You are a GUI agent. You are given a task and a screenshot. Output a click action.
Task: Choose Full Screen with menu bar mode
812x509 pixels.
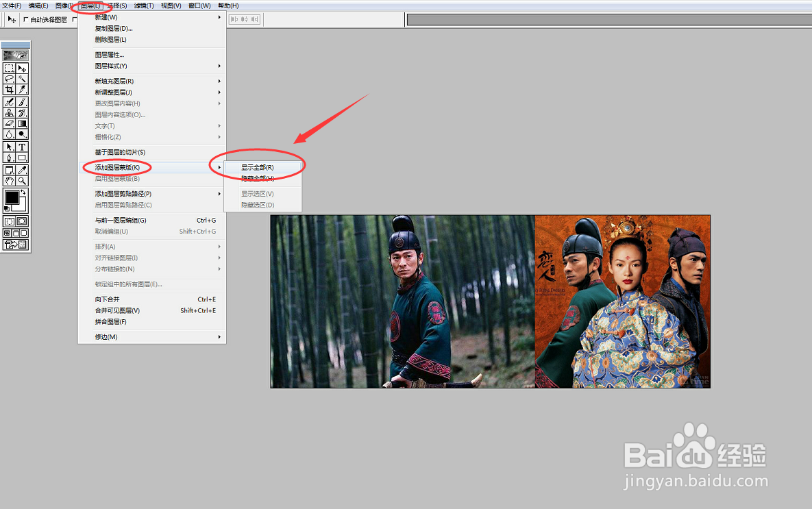(x=16, y=233)
